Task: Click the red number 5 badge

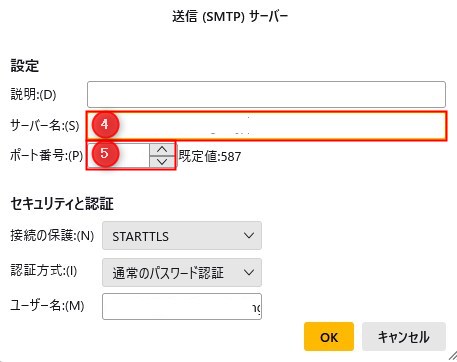Action: click(x=104, y=153)
